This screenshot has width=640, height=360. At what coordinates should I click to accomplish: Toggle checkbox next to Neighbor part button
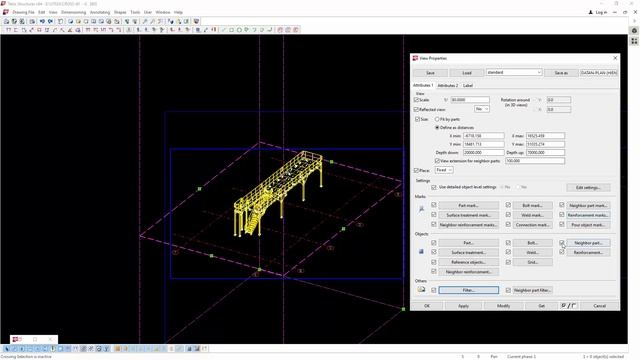click(562, 242)
